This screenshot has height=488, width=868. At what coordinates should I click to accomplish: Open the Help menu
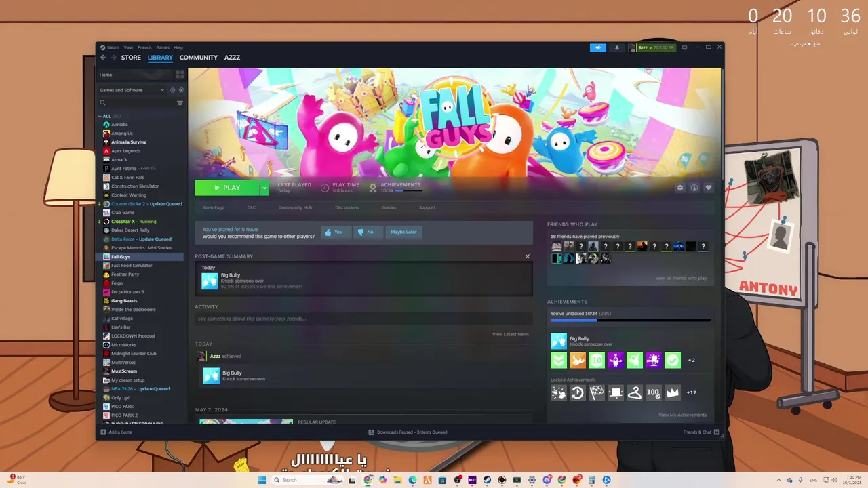178,47
